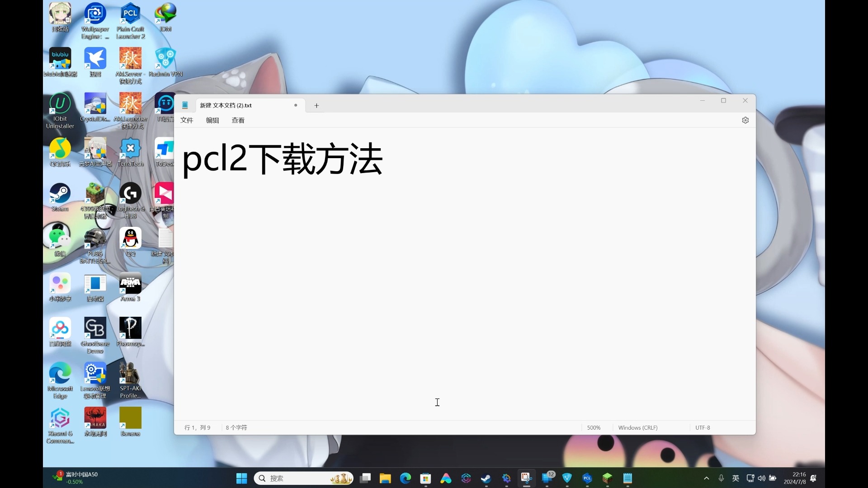The image size is (868, 488).
Task: Expand hidden system tray icons chevron
Action: [x=706, y=478]
